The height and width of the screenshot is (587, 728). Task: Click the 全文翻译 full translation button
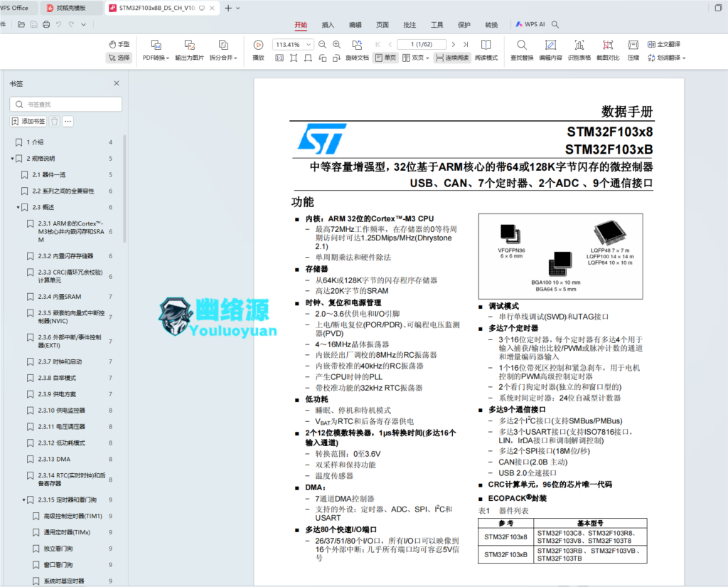[664, 44]
